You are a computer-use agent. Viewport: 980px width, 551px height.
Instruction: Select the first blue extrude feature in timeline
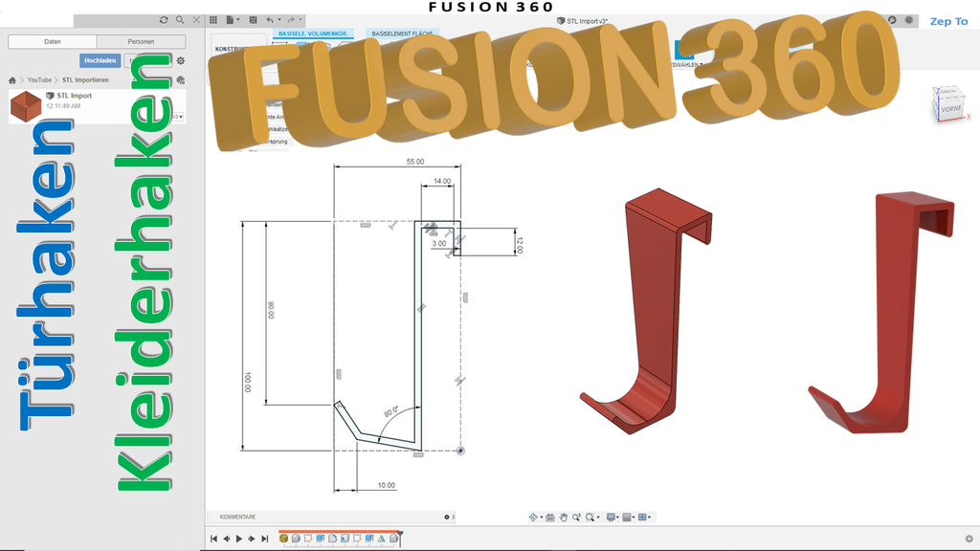pos(320,538)
